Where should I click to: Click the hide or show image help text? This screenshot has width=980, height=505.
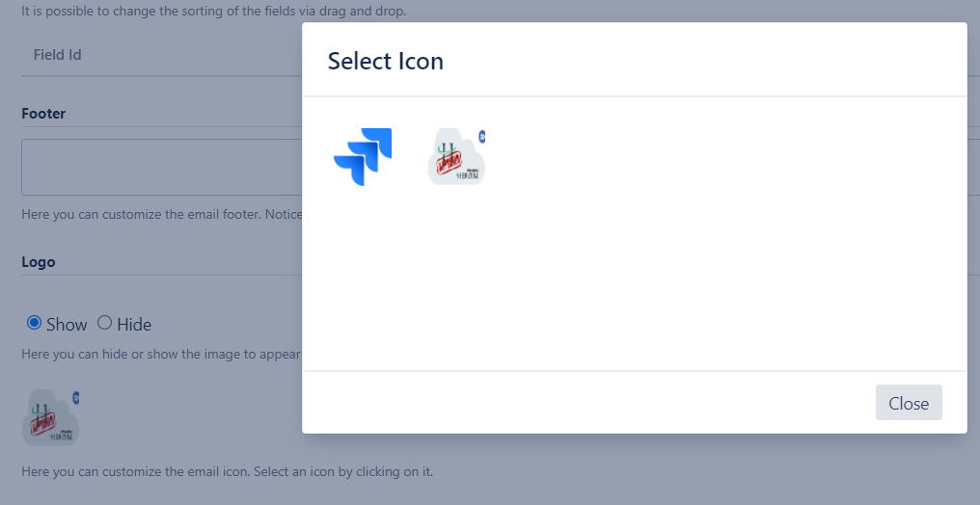coord(161,355)
